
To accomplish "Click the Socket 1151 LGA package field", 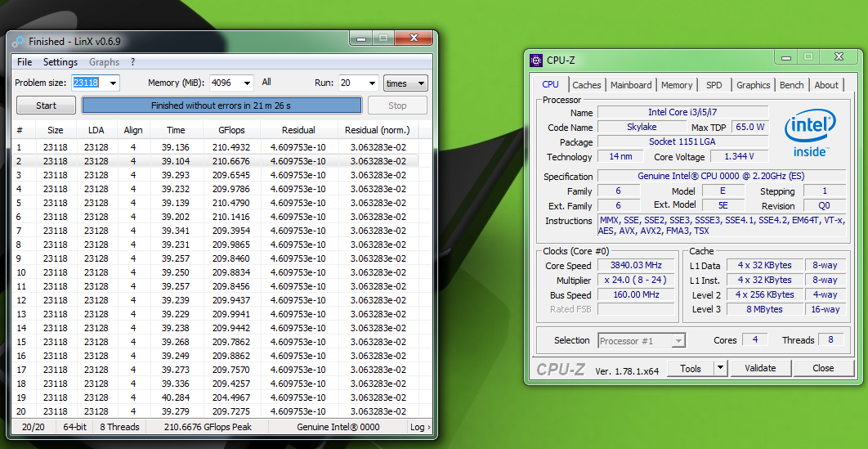I will pos(682,141).
